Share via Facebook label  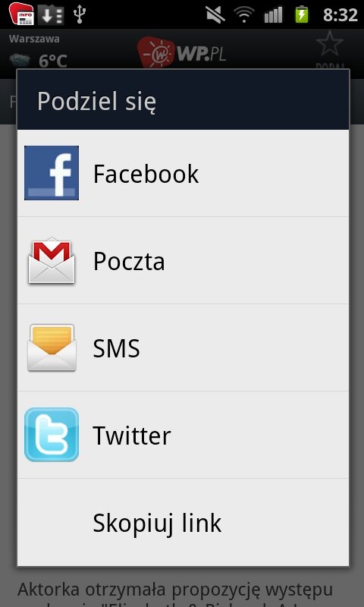tap(146, 174)
